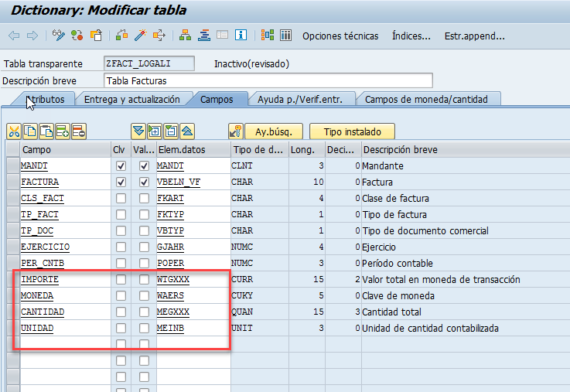This screenshot has width=570, height=392.
Task: Click the Elem.datos column header
Action: click(193, 150)
